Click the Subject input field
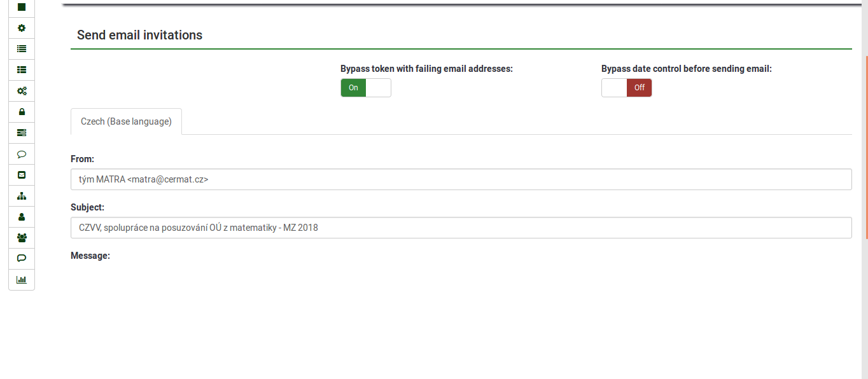Screen dimensions: 868x379 [461, 228]
